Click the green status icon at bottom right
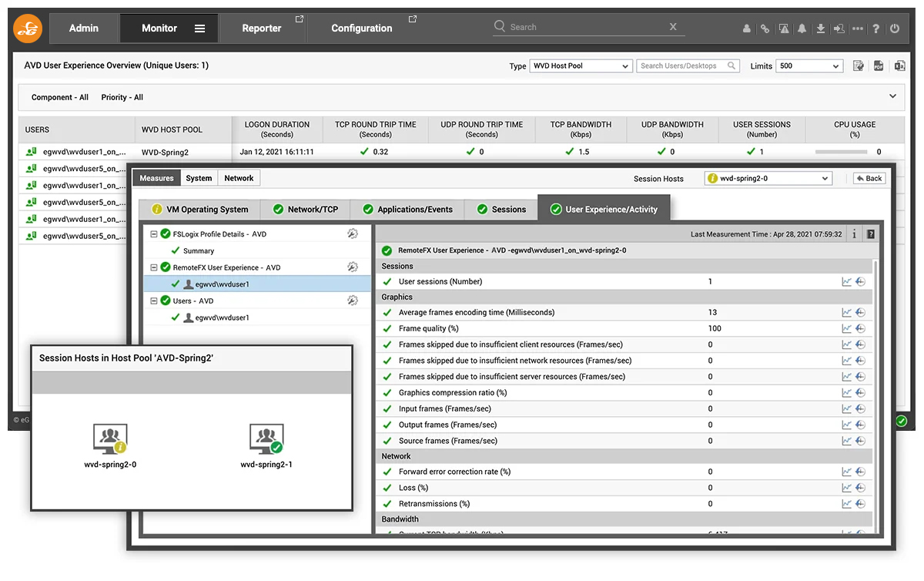 pyautogui.click(x=901, y=421)
